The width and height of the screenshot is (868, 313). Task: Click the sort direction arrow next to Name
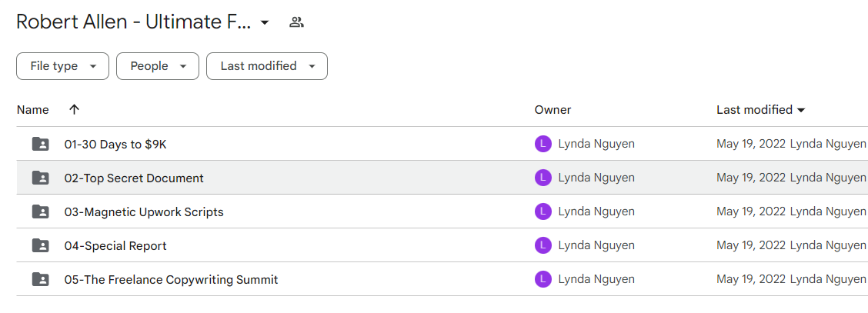point(74,109)
